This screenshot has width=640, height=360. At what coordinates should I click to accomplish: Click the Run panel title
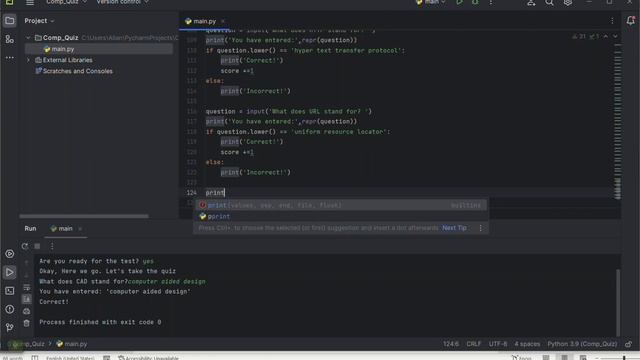[30, 229]
